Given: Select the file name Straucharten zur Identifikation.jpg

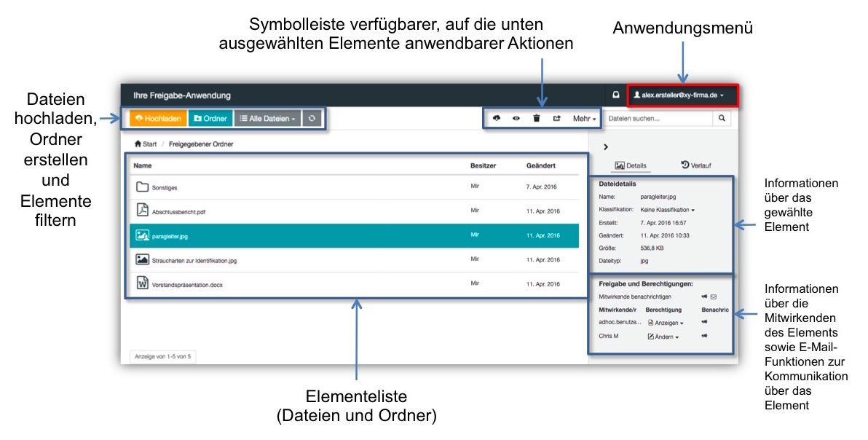Looking at the screenshot, I should (x=194, y=261).
